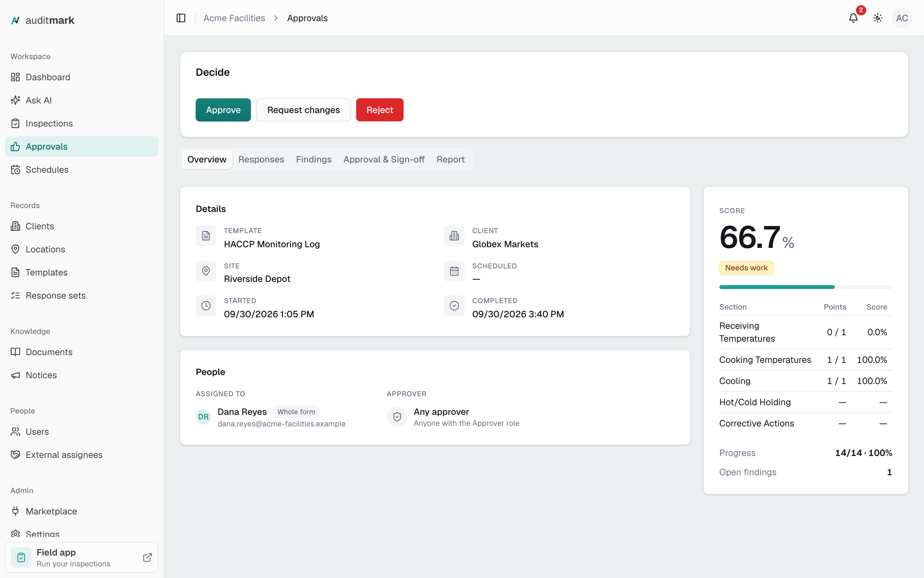Select Approvals in the sidebar
The width and height of the screenshot is (924, 578).
(82, 146)
